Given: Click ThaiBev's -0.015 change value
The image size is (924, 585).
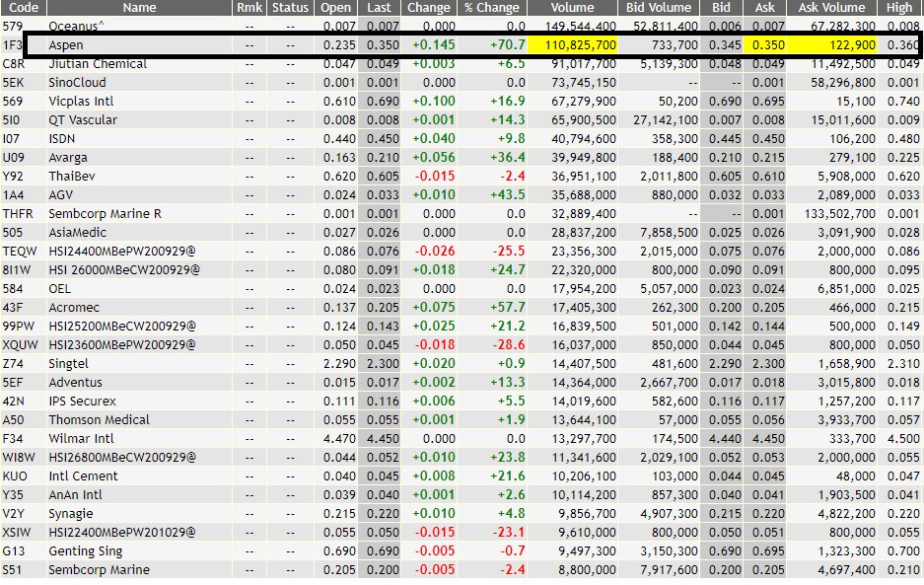Looking at the screenshot, I should (435, 177).
